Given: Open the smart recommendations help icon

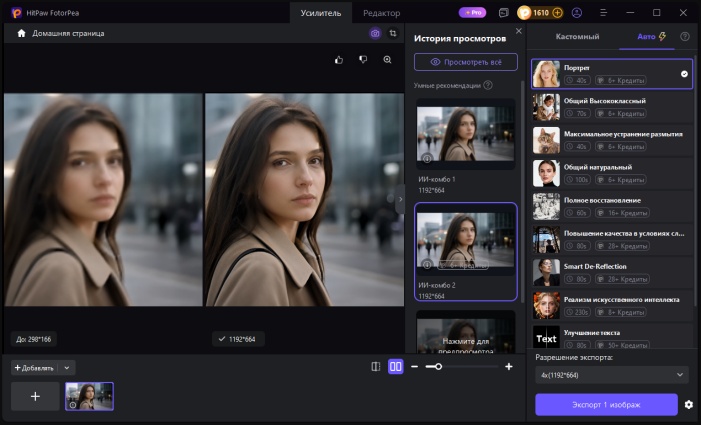Looking at the screenshot, I should point(488,85).
